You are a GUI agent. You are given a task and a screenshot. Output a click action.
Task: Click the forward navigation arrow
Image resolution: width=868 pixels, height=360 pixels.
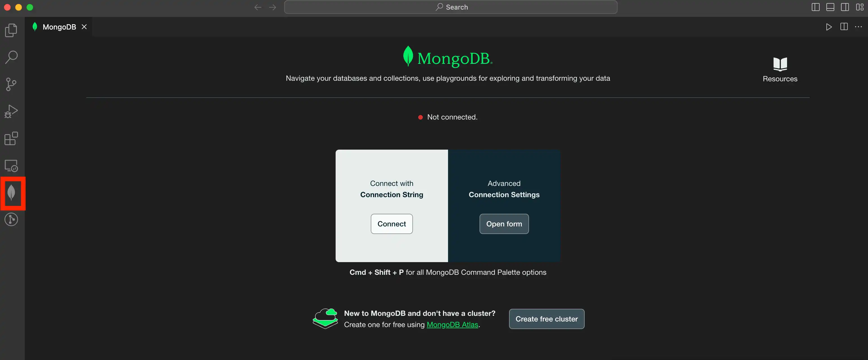tap(272, 7)
